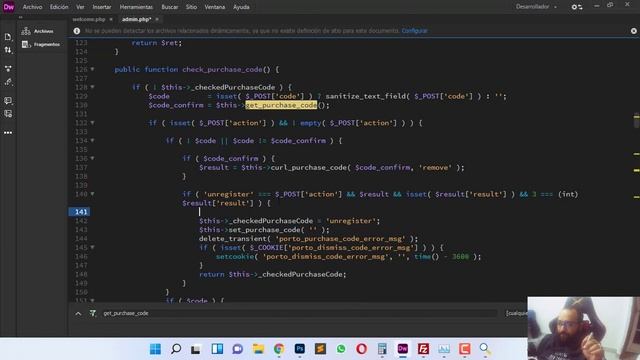The height and width of the screenshot is (360, 640).
Task: Collapse code fold at line 128
Action: (x=92, y=87)
